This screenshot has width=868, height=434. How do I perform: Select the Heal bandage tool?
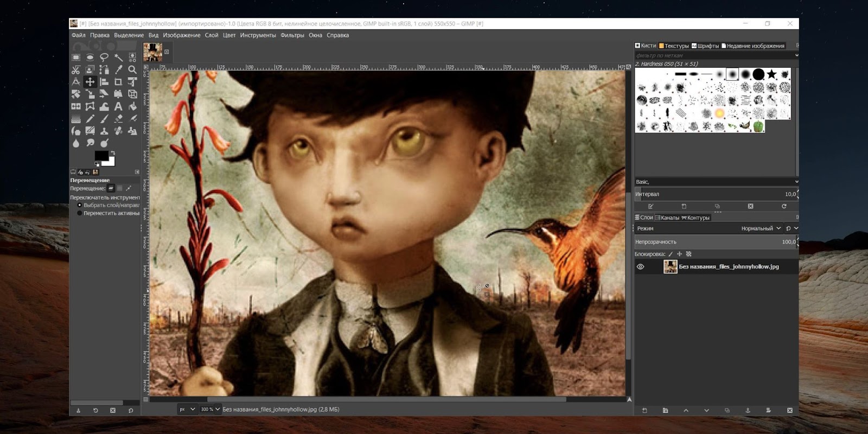pyautogui.click(x=118, y=131)
